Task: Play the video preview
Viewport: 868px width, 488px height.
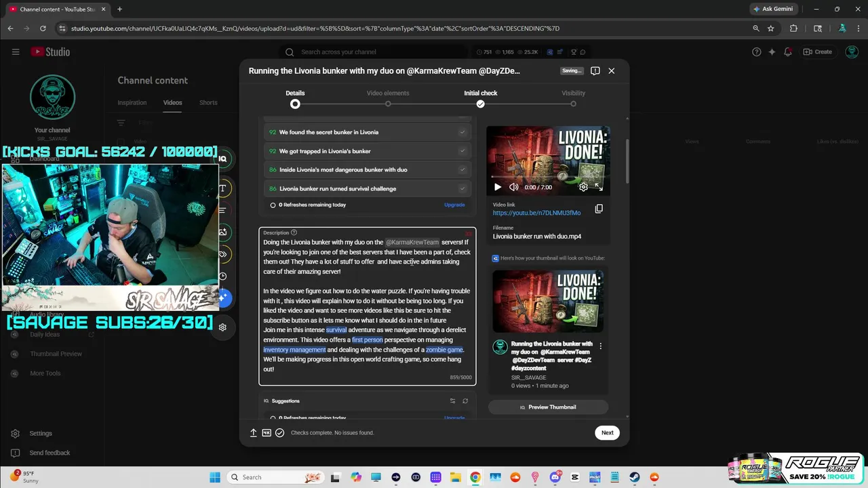Action: [498, 187]
